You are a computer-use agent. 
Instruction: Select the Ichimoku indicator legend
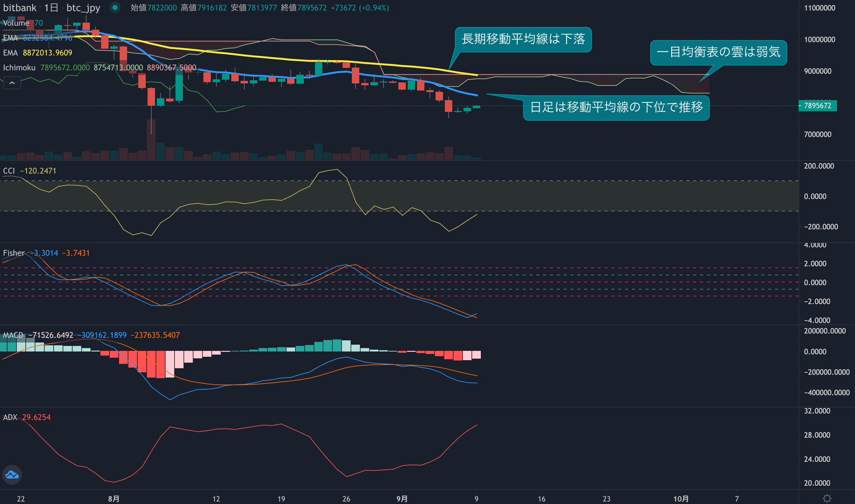tap(19, 68)
